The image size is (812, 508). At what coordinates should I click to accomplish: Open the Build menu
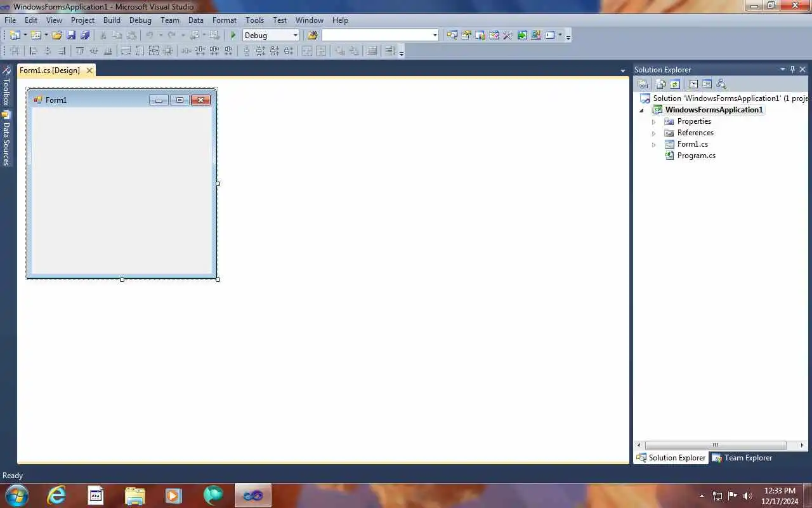point(112,20)
